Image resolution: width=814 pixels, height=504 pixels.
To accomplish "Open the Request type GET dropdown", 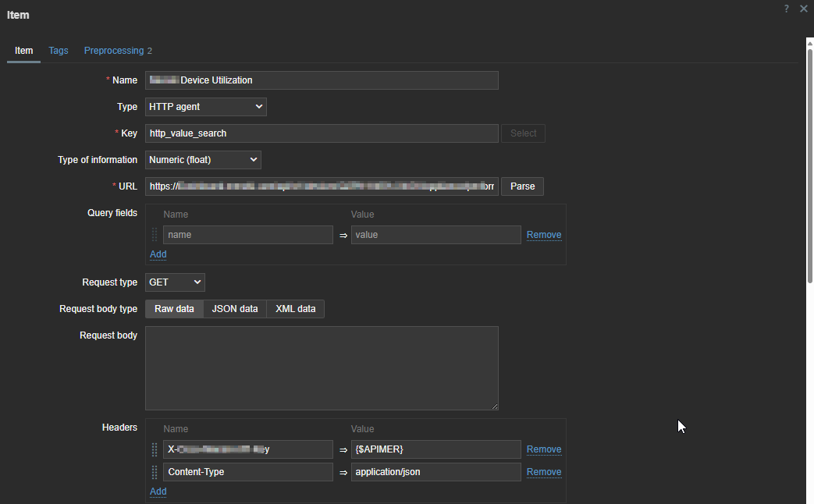I will [175, 282].
